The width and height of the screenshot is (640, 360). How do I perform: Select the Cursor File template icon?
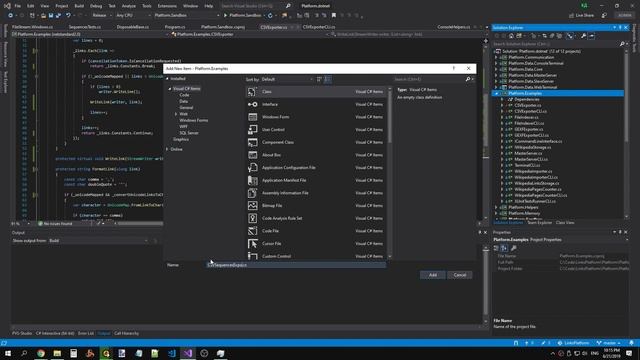point(253,244)
